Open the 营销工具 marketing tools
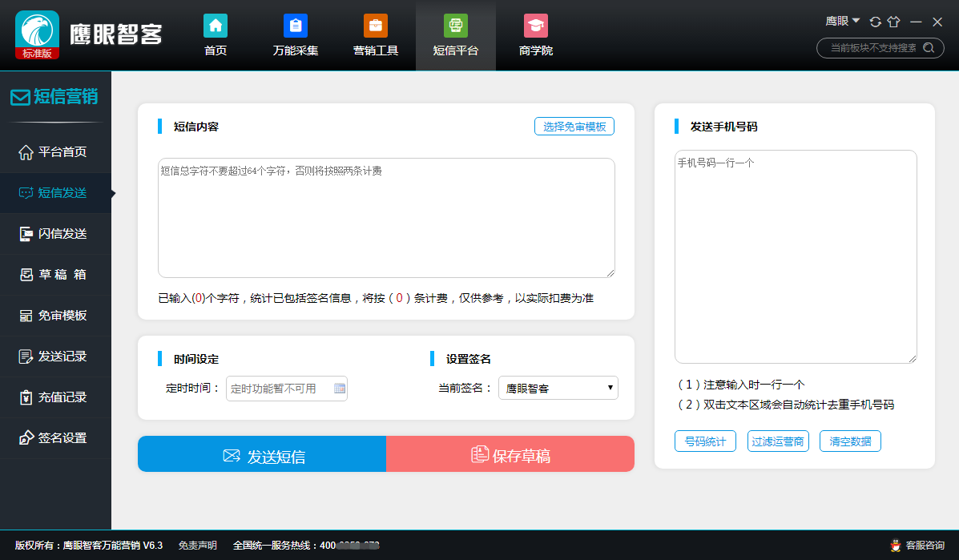The width and height of the screenshot is (959, 560). point(376,35)
